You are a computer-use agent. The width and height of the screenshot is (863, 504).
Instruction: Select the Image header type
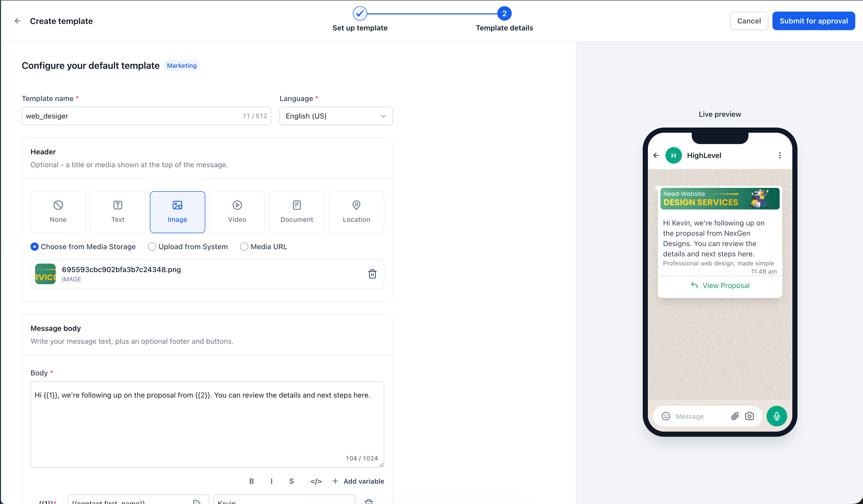[x=177, y=212]
